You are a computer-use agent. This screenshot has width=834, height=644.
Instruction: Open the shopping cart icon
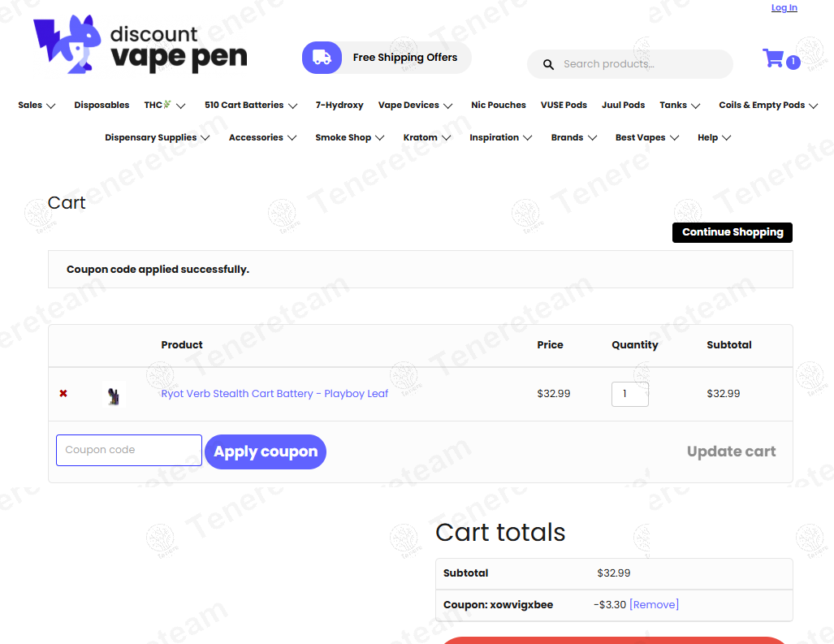click(773, 58)
